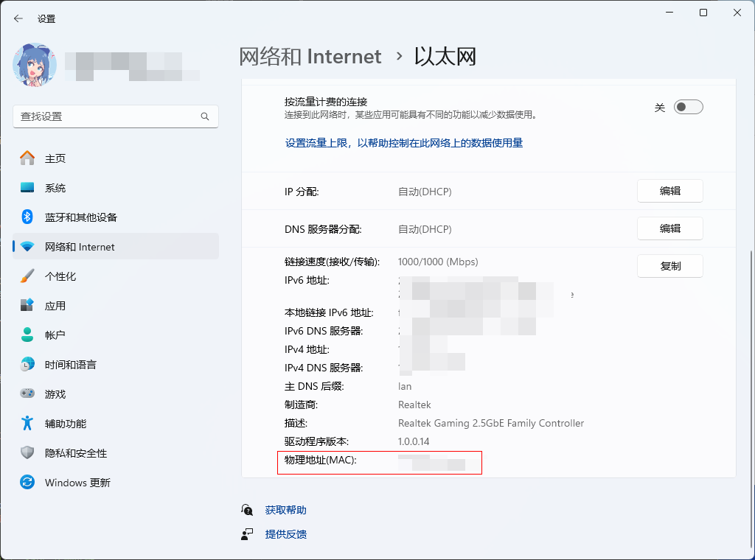Open the data limit settings link (设置流量上限)

404,143
